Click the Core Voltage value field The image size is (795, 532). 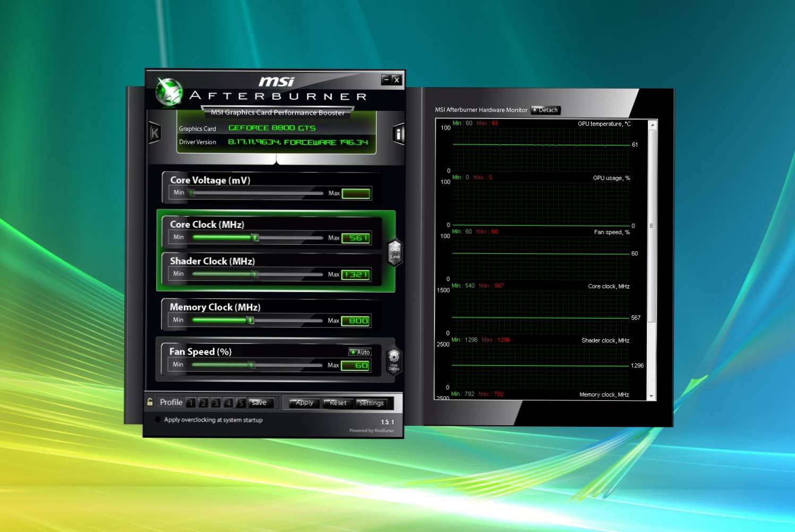point(356,193)
